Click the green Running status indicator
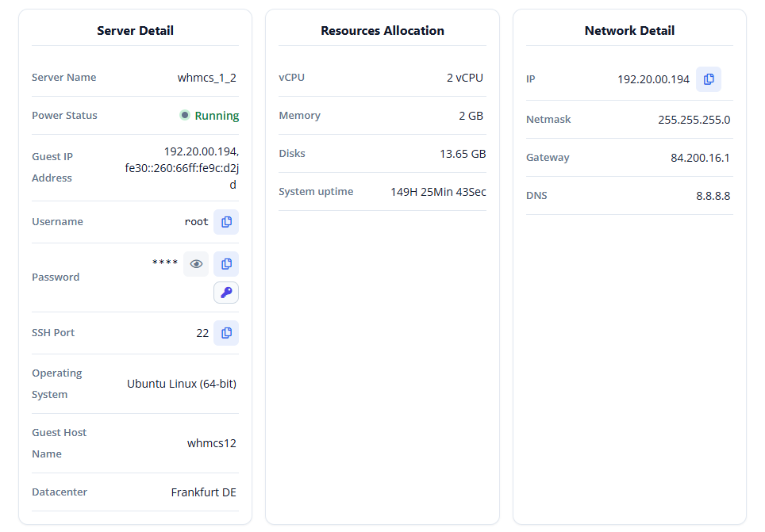The image size is (765, 532). coord(184,115)
